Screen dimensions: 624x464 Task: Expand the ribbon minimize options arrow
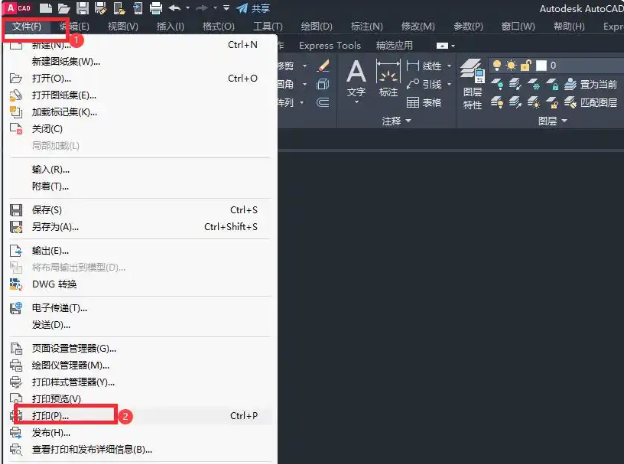(x=453, y=46)
